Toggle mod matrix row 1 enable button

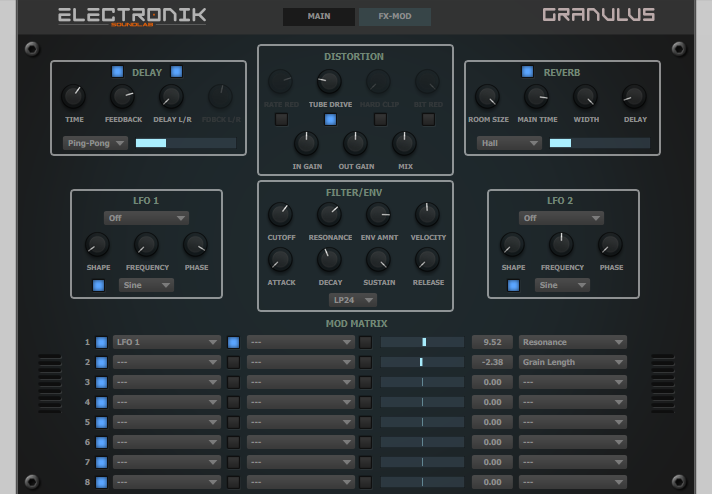(102, 342)
